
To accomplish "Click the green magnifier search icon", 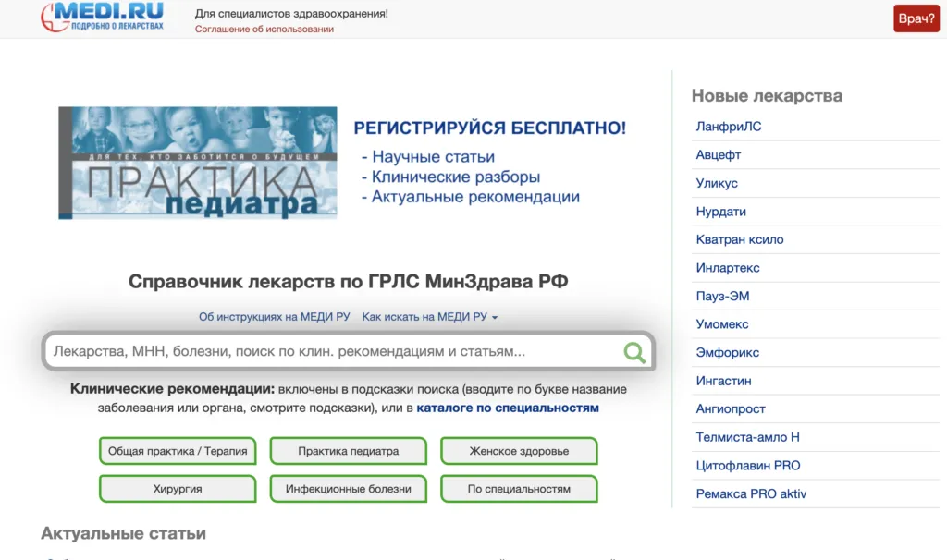I will (x=634, y=352).
